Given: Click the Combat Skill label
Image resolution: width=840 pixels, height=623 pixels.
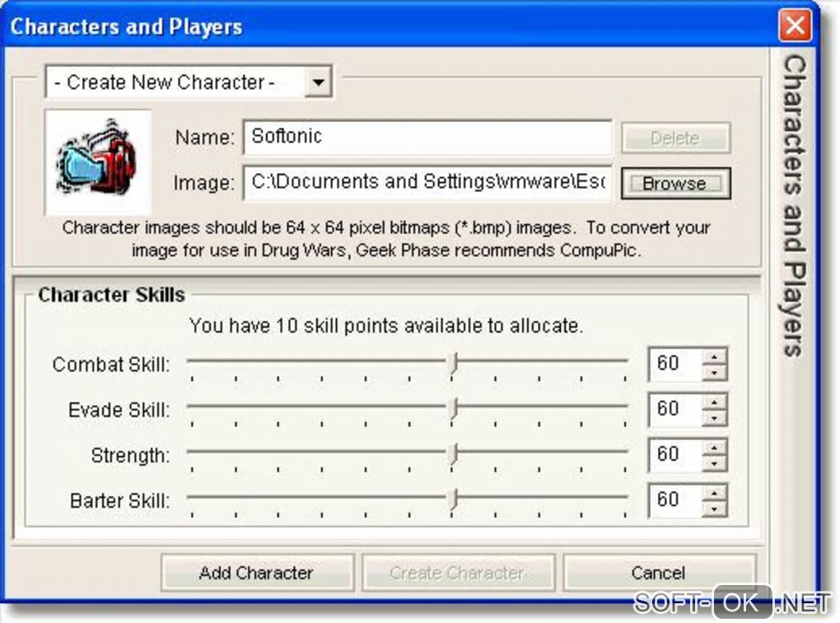Looking at the screenshot, I should click(x=111, y=364).
